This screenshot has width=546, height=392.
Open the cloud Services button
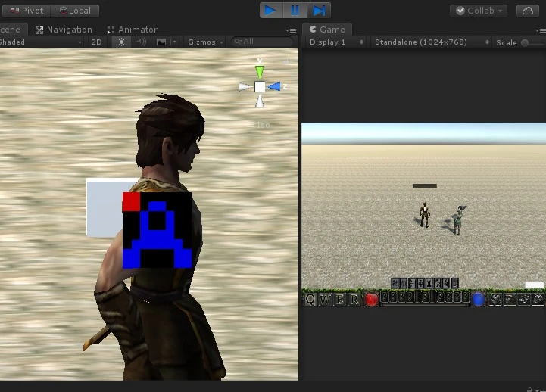tap(527, 11)
